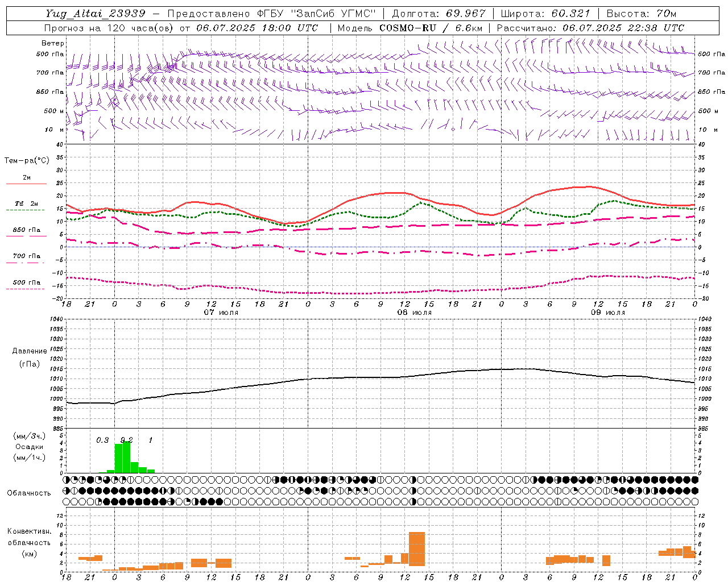Click the (мм/1ч.) precipitation unit label

click(x=29, y=458)
